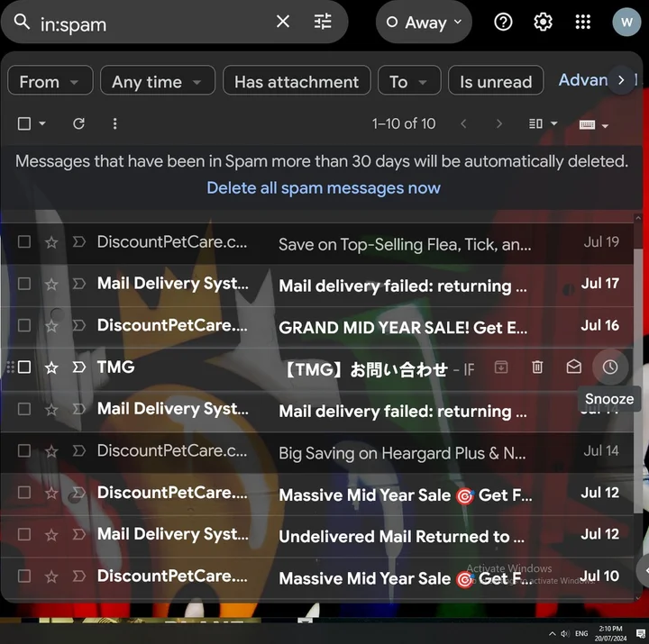Star the Save on Top-Selling Flea email
This screenshot has width=649, height=644.
pos(51,242)
